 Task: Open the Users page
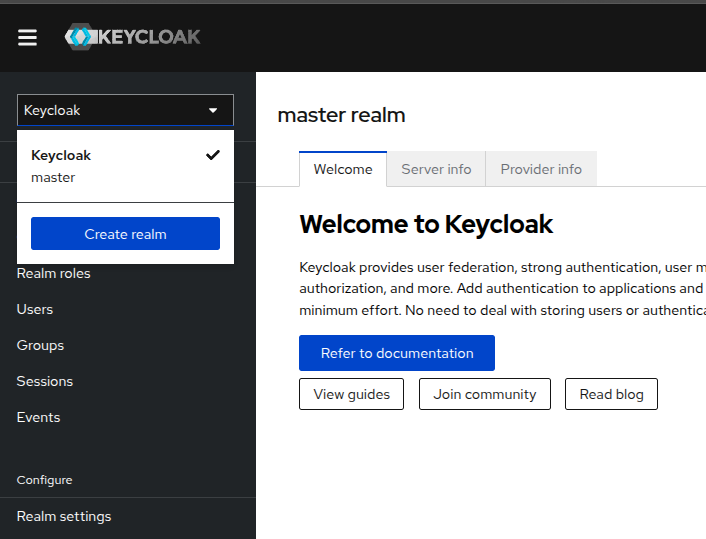click(35, 309)
